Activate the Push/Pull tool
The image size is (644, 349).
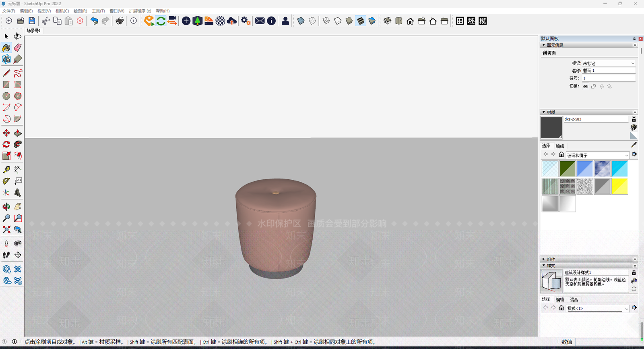pos(18,133)
